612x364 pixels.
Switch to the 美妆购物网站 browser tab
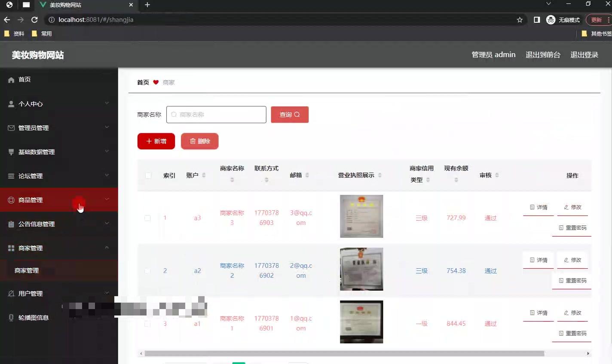point(86,5)
